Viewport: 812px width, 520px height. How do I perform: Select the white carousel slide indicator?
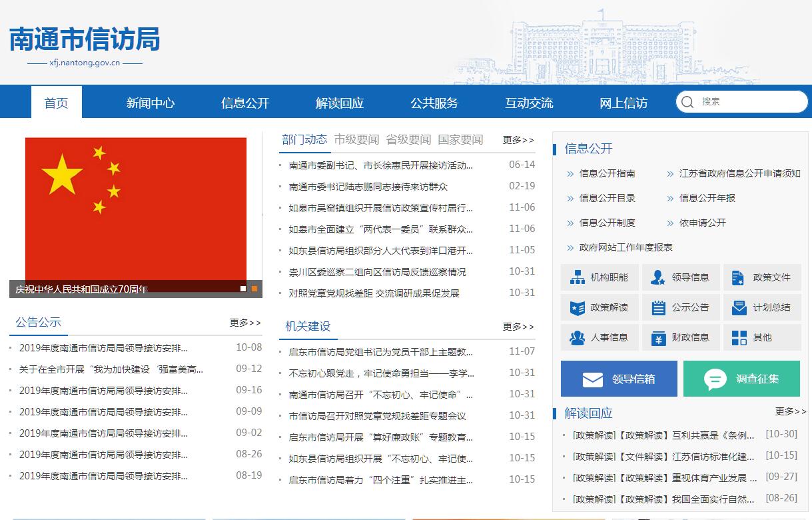coord(243,289)
